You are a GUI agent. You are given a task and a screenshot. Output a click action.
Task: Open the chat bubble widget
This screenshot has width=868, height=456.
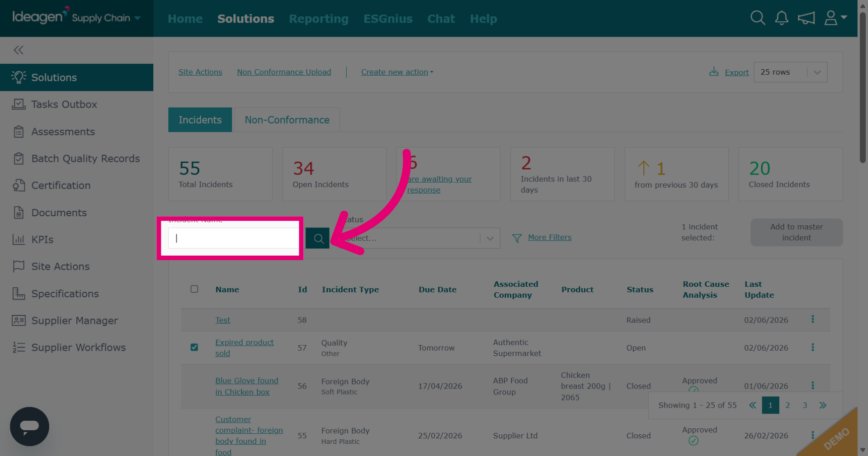(x=29, y=427)
